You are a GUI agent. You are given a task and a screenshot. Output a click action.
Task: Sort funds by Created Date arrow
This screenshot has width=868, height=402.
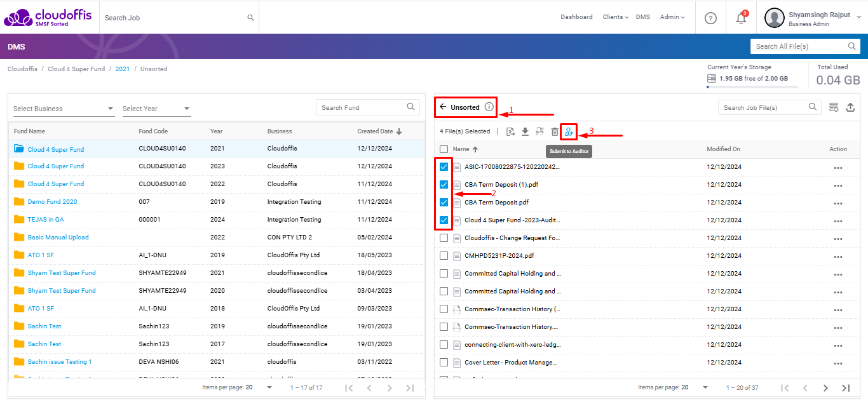click(x=399, y=131)
